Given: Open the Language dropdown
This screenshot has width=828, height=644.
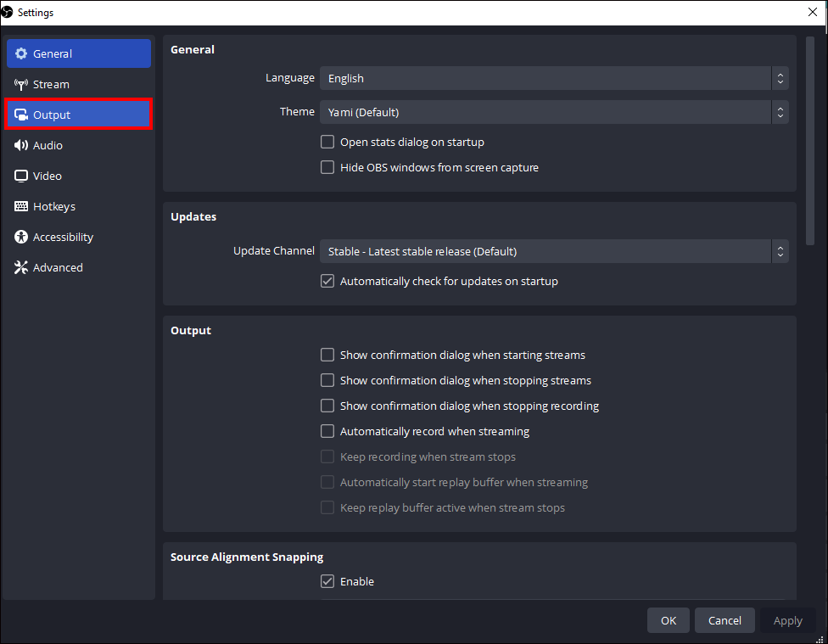Looking at the screenshot, I should click(x=553, y=78).
